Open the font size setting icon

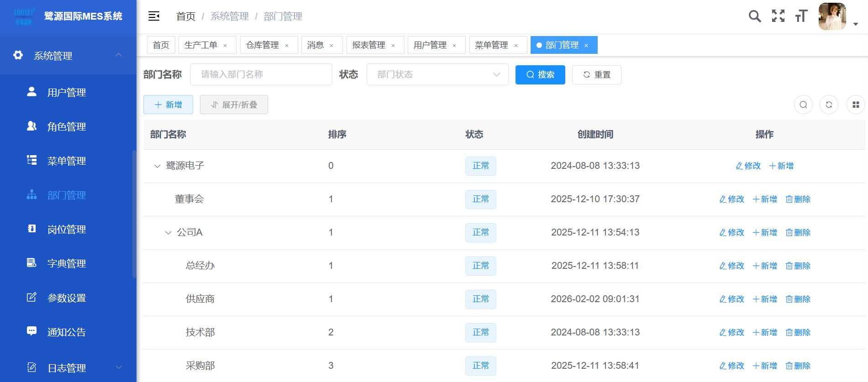(x=801, y=16)
